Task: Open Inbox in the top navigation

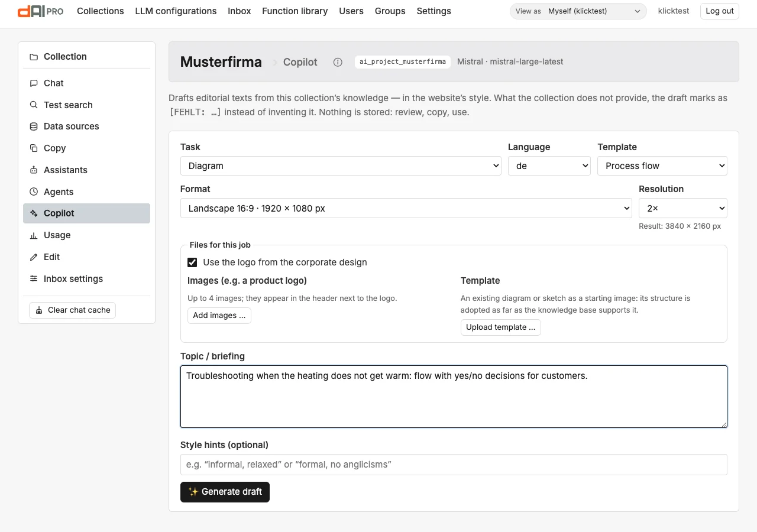Action: coord(240,11)
